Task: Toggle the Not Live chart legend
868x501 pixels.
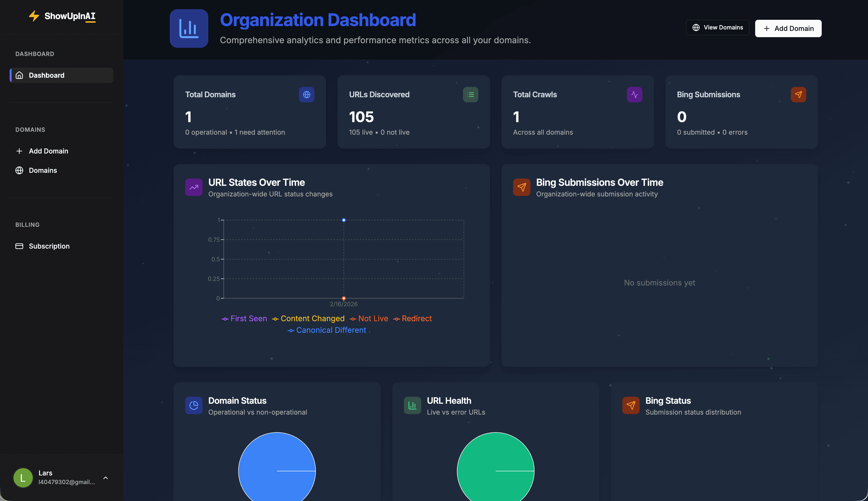Action: coord(369,319)
